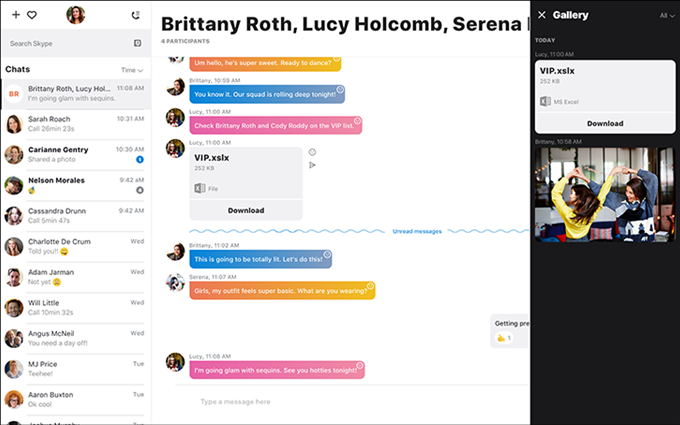This screenshot has width=680, height=425.
Task: Download VIP.xslx from the Gallery card
Action: point(605,123)
